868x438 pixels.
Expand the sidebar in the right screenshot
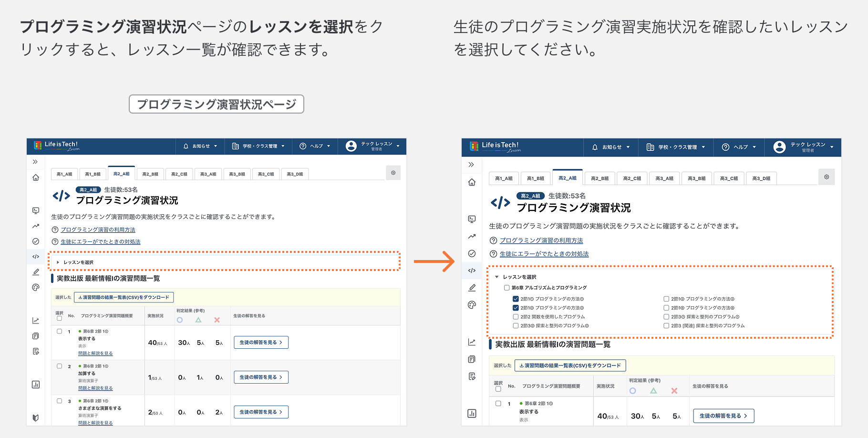pyautogui.click(x=471, y=165)
